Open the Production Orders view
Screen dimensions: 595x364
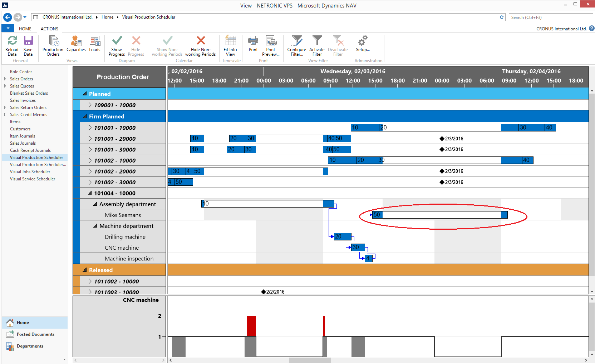coord(53,46)
